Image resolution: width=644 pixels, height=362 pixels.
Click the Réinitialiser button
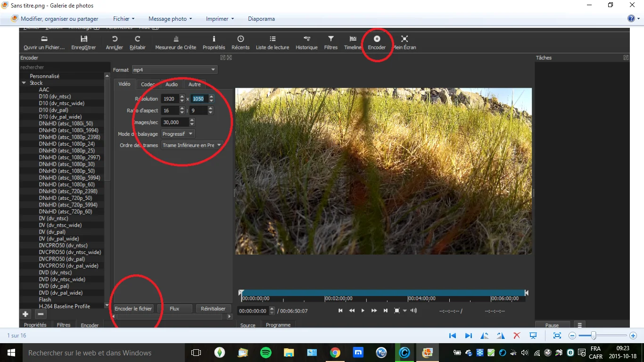213,309
